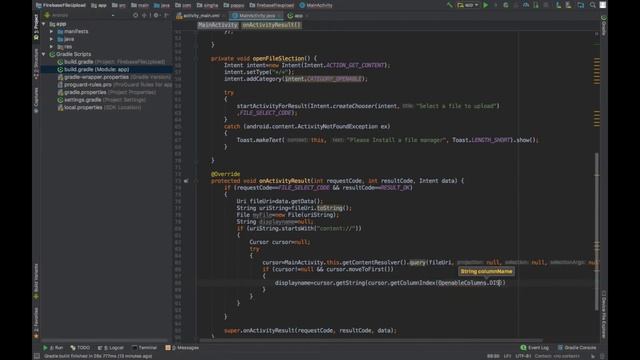Click UTF-8 encoding in status bar
640x360 pixels.
pyautogui.click(x=523, y=356)
